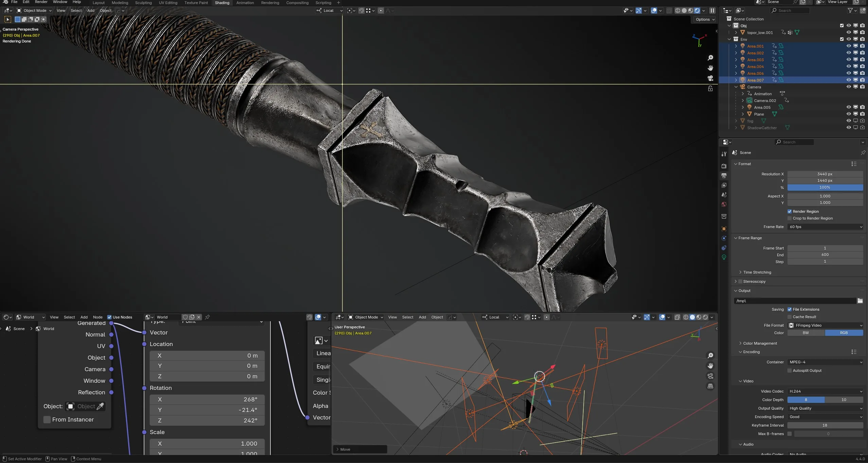Open the Container MPEG-4 dropdown
Image resolution: width=868 pixels, height=463 pixels.
click(x=825, y=362)
